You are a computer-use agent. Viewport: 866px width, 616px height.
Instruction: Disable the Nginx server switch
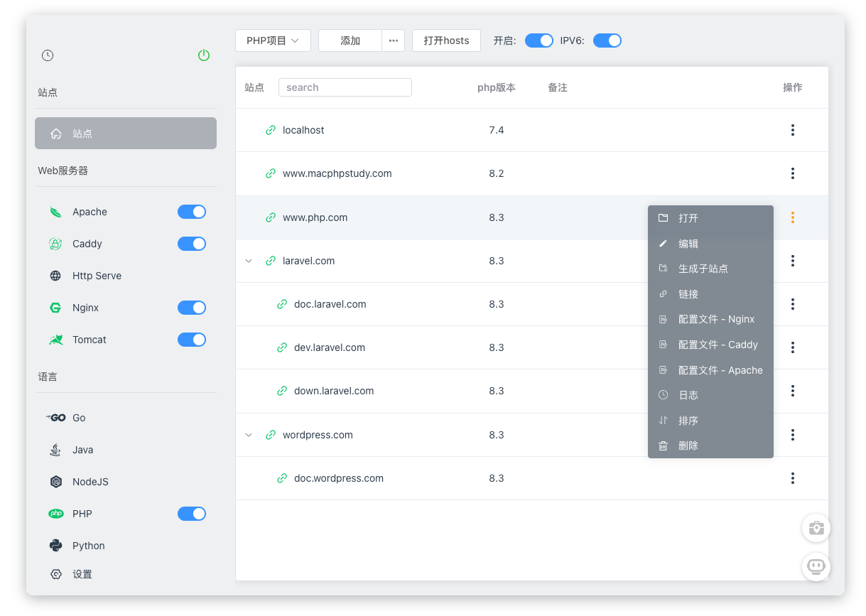191,308
